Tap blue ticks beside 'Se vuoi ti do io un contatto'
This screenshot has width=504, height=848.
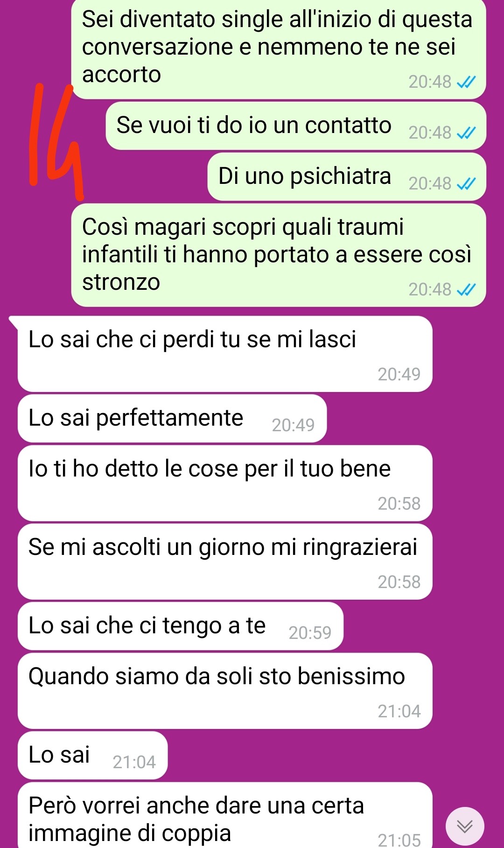466,133
